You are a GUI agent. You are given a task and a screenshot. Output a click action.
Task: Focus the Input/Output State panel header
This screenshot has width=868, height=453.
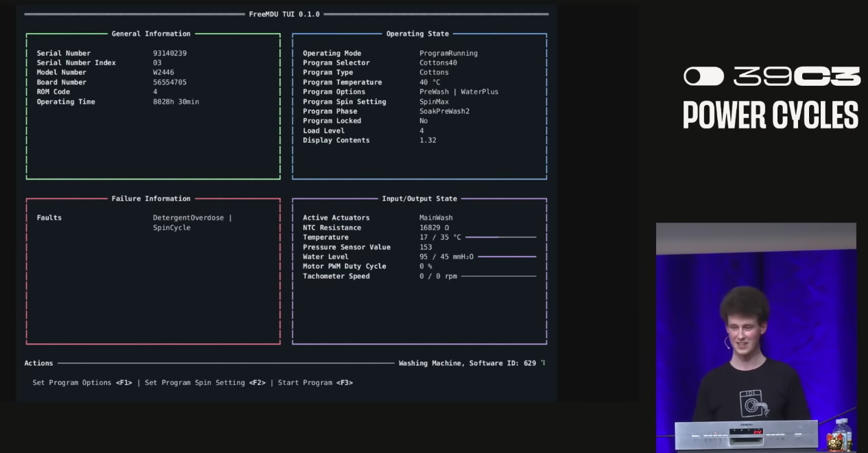419,198
